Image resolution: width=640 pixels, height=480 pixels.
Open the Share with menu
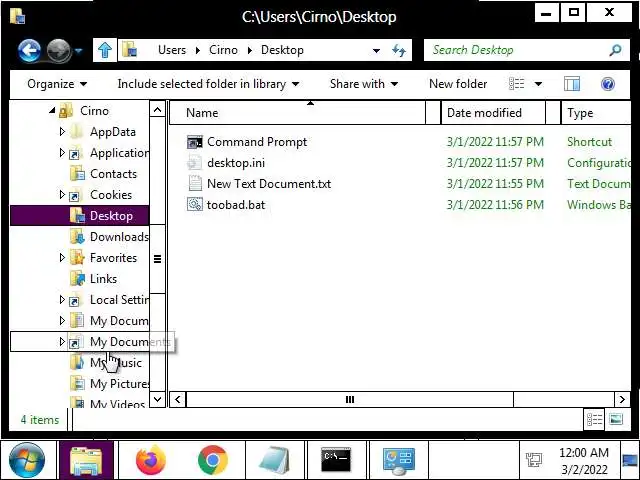[364, 84]
